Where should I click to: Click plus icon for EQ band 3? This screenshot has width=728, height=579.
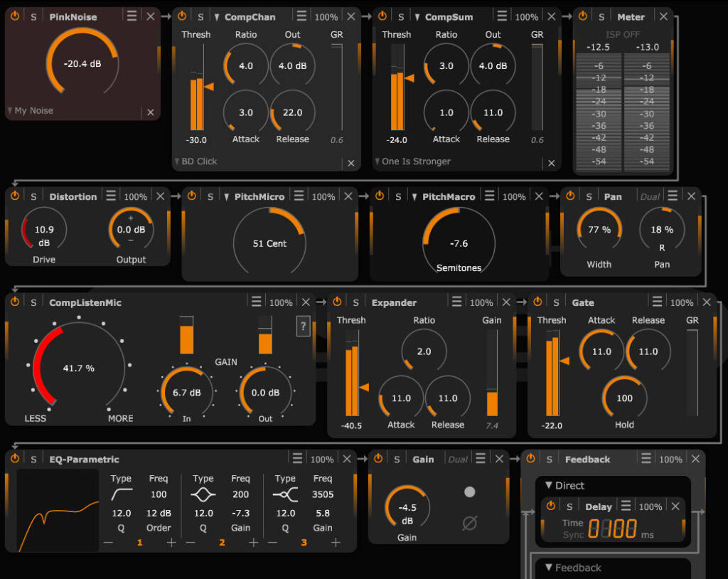336,542
